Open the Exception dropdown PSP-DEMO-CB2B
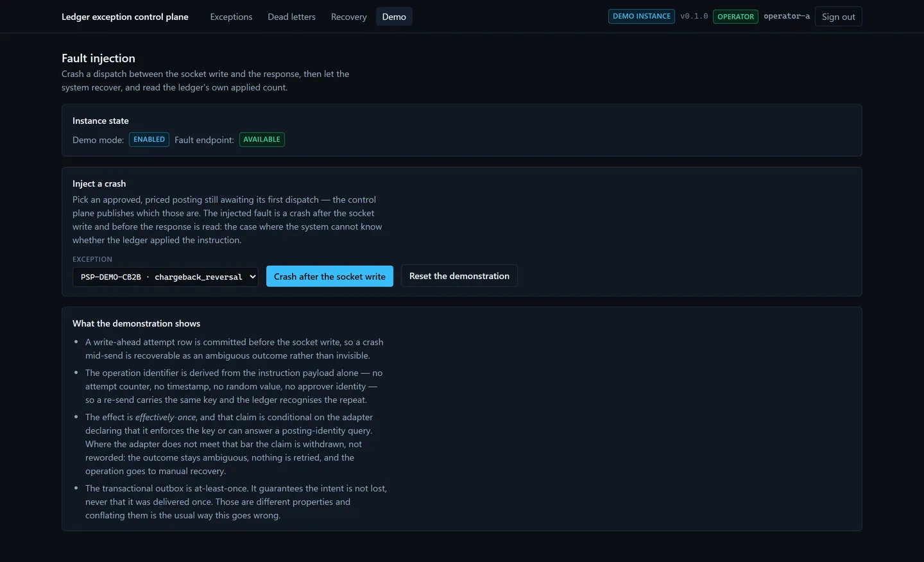This screenshot has height=562, width=924. (x=166, y=277)
